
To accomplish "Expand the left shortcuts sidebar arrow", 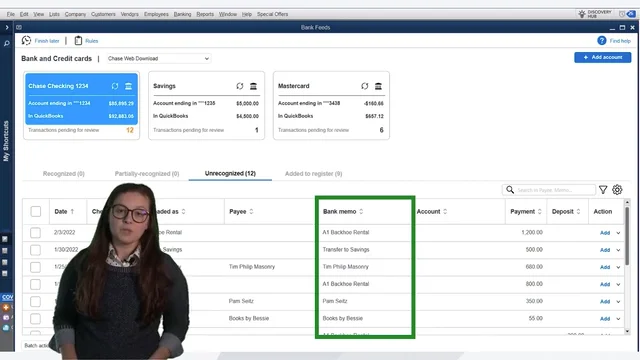I will (x=7, y=27).
